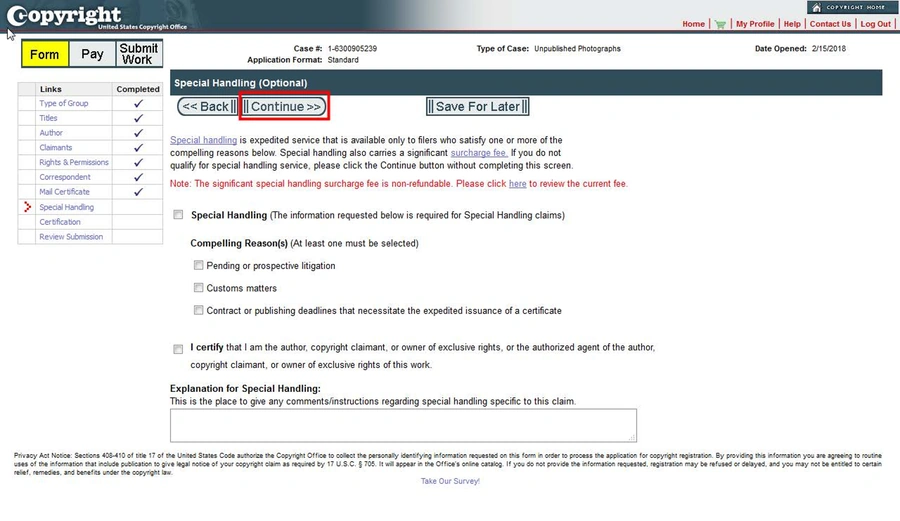900x521 pixels.
Task: Click the 'Unpublished Photographs' case type text
Action: point(577,49)
